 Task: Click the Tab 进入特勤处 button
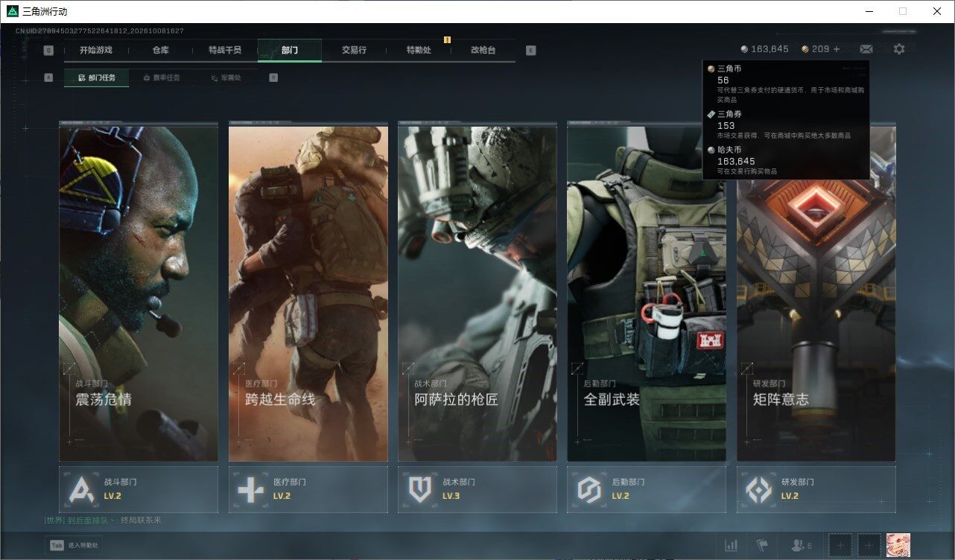pyautogui.click(x=74, y=545)
